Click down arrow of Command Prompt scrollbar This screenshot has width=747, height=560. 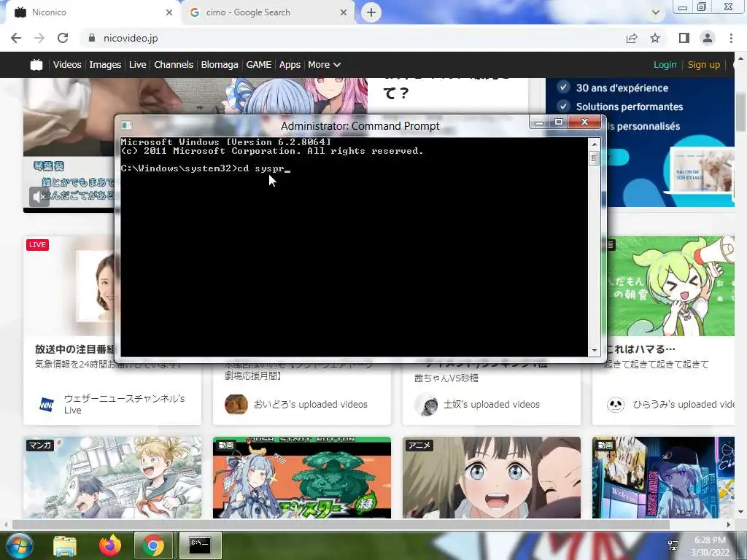[x=594, y=351]
